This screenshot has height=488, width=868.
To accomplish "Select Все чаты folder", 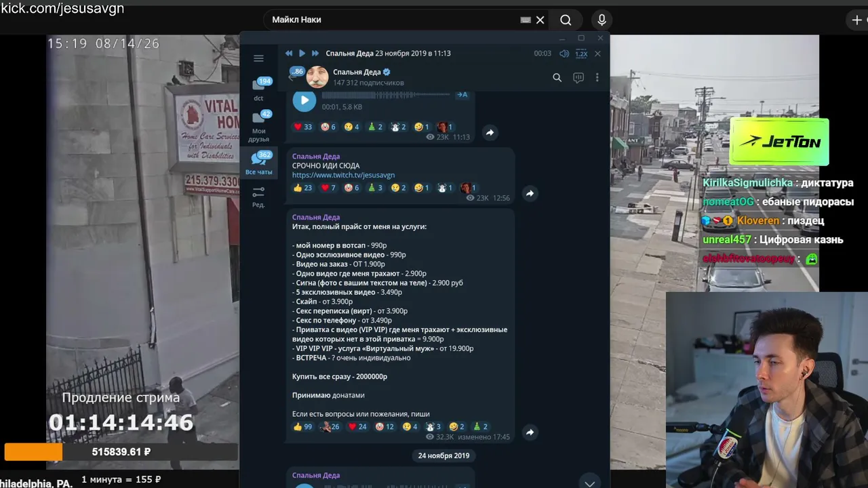I will tap(258, 164).
